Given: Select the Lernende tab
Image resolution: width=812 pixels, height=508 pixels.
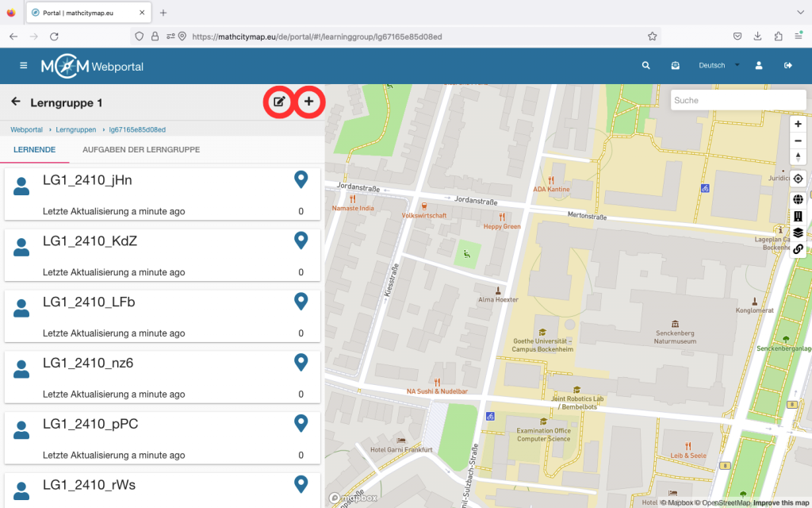Looking at the screenshot, I should pos(34,149).
